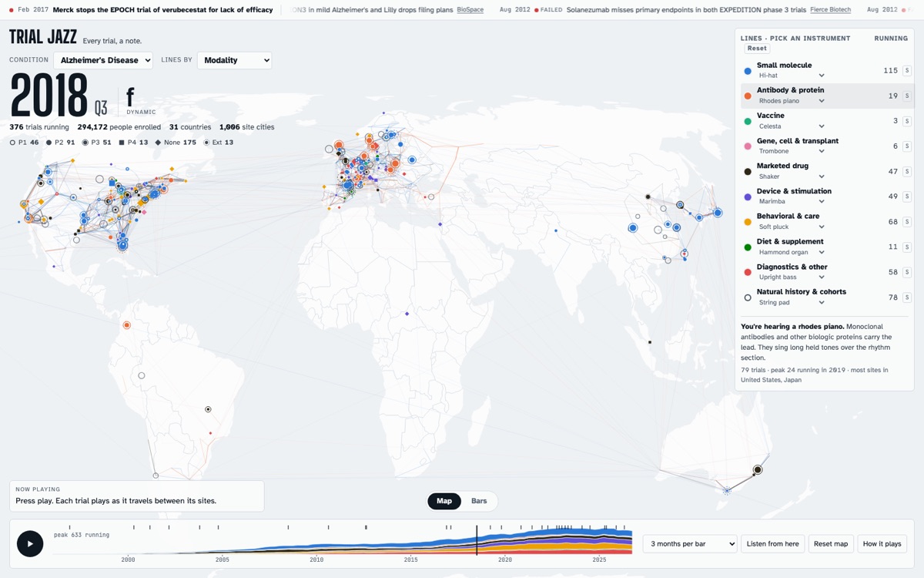The height and width of the screenshot is (578, 924).
Task: Open the Celesta instrument dropdown
Action: 792,126
